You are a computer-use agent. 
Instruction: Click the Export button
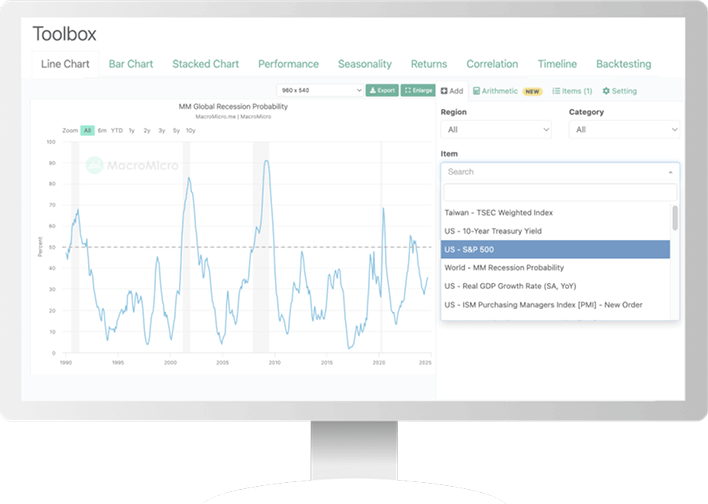[382, 90]
